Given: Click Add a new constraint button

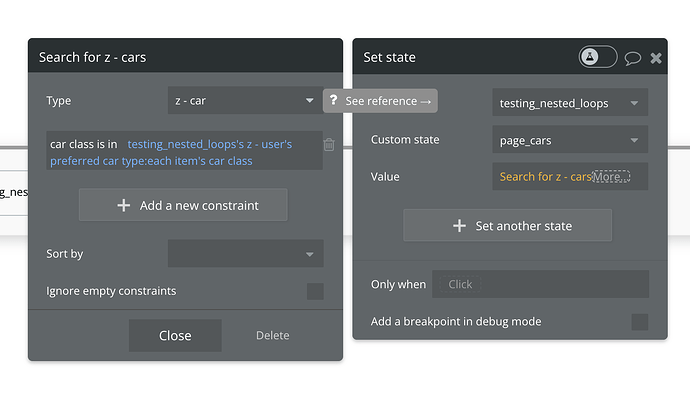Looking at the screenshot, I should tap(183, 205).
